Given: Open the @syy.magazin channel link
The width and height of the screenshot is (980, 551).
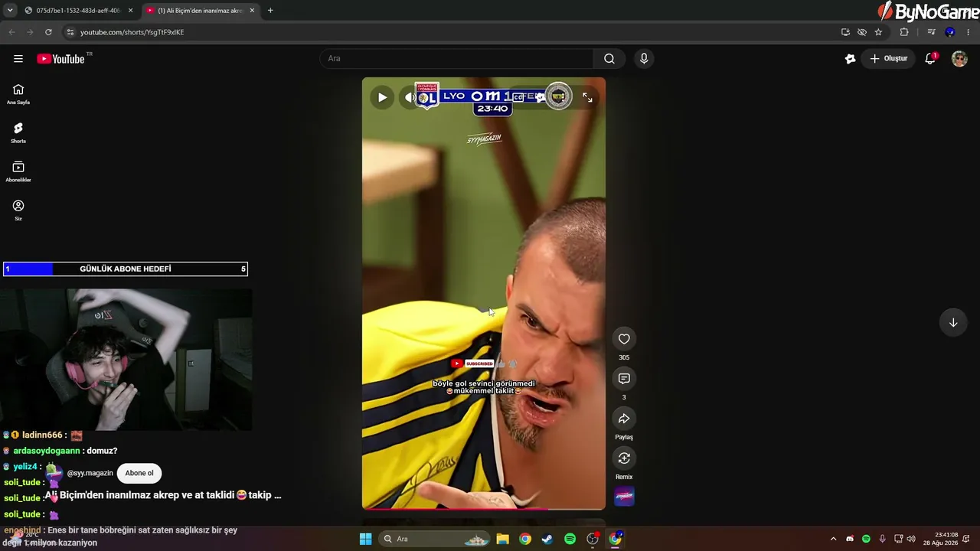Looking at the screenshot, I should click(x=90, y=473).
